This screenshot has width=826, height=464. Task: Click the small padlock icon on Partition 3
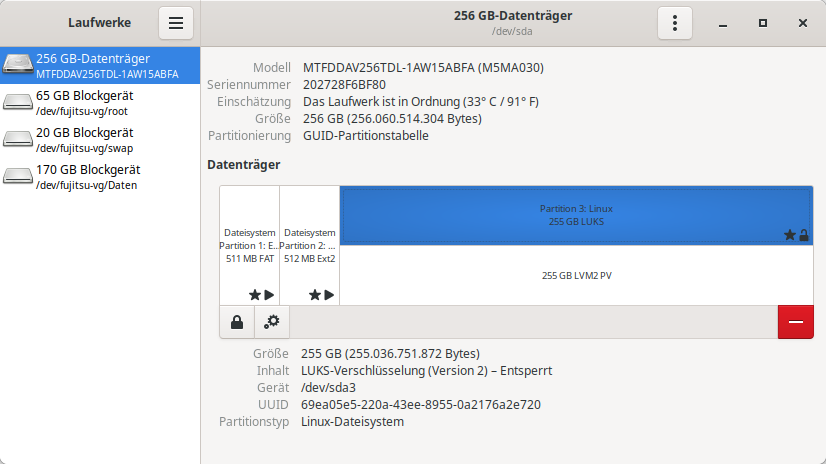coord(804,236)
